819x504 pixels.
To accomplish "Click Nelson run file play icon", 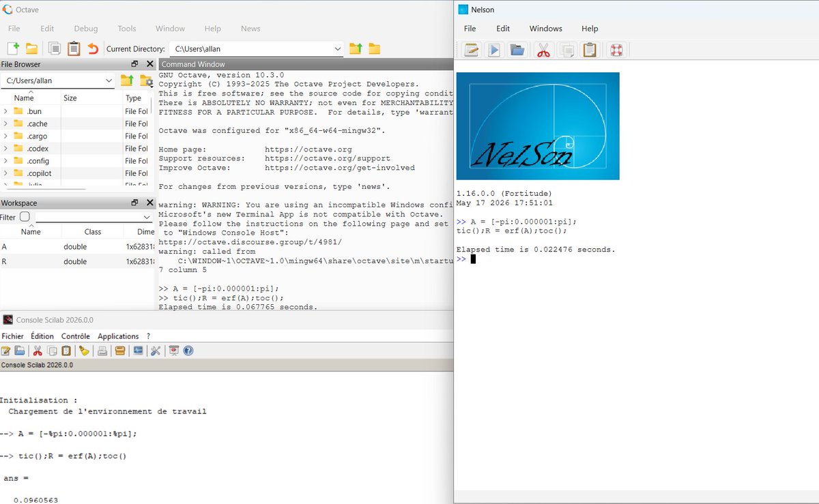I will click(x=494, y=50).
